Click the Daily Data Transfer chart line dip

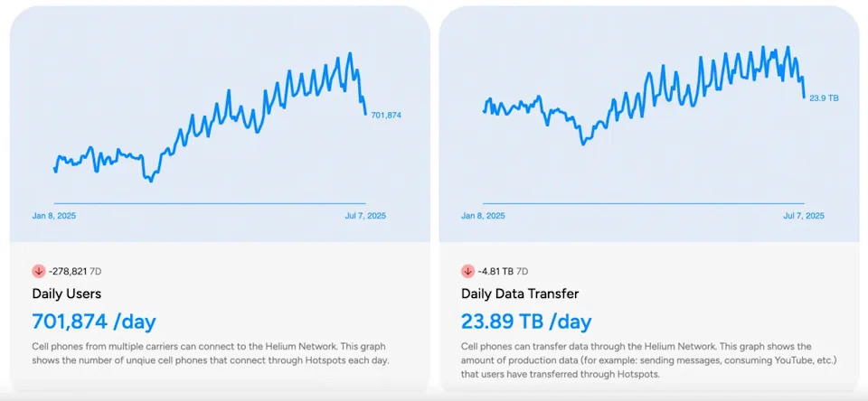(x=583, y=144)
